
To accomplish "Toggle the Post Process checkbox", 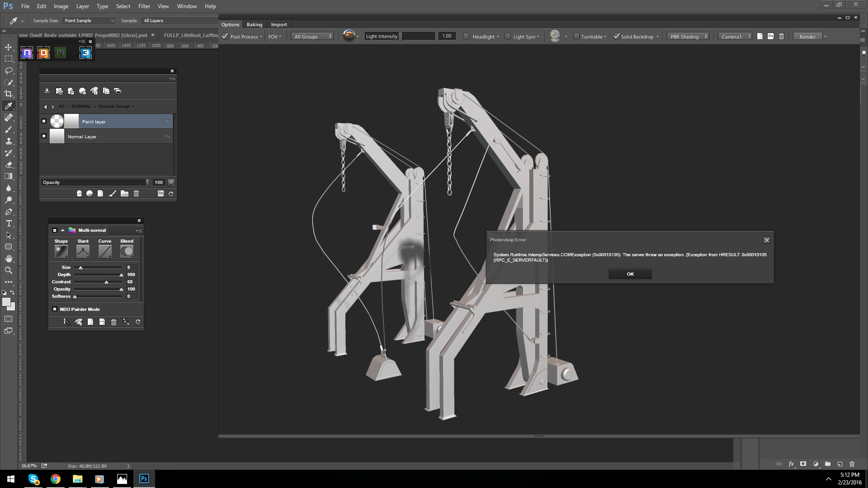I will tap(225, 37).
